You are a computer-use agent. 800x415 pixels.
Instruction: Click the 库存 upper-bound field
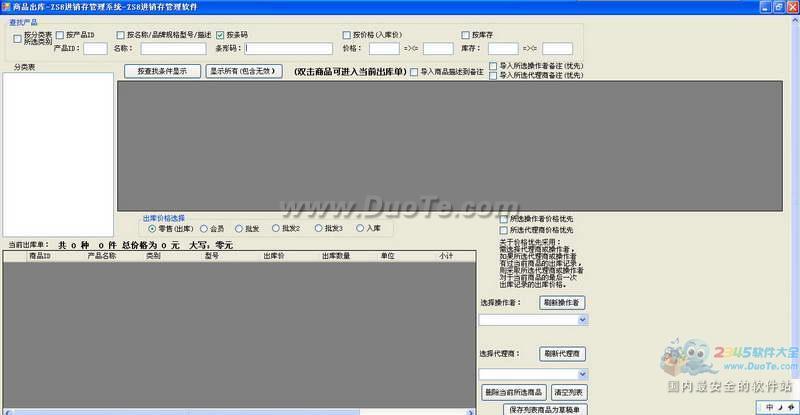[557, 48]
